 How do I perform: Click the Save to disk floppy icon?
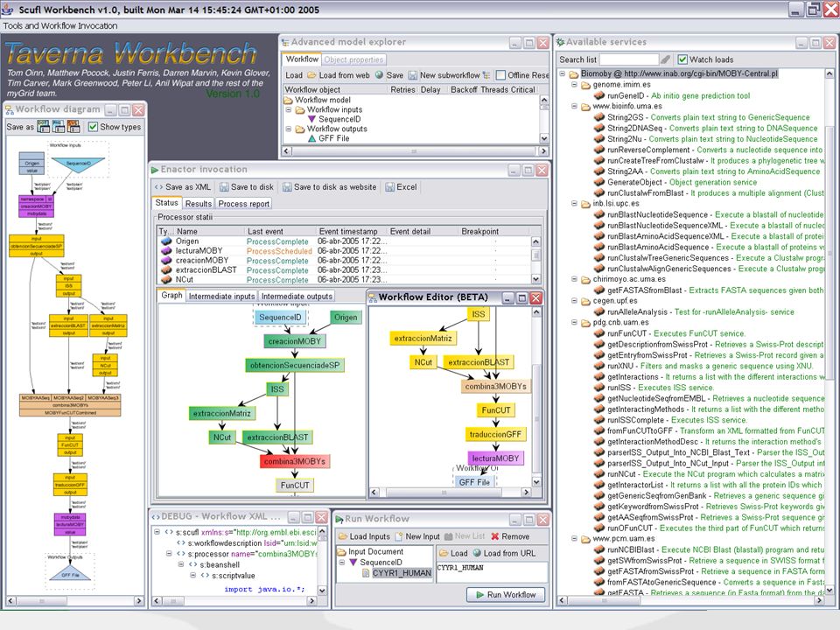(x=224, y=187)
